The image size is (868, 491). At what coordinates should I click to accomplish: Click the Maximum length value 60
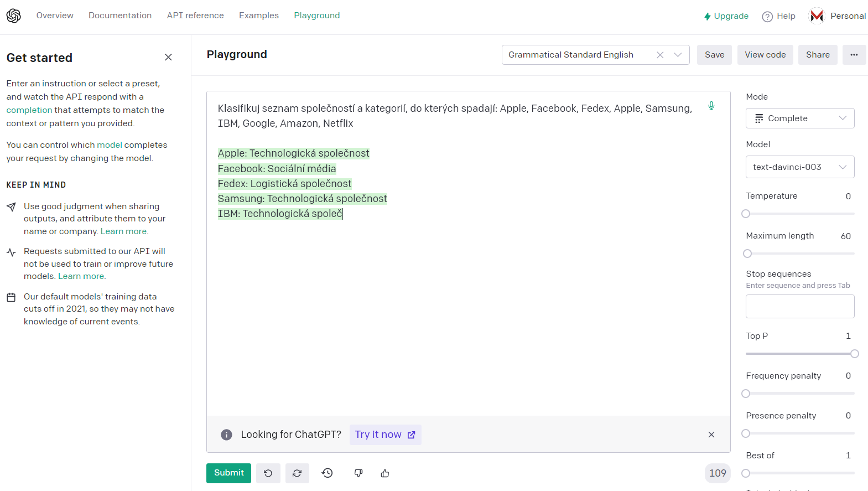point(846,236)
